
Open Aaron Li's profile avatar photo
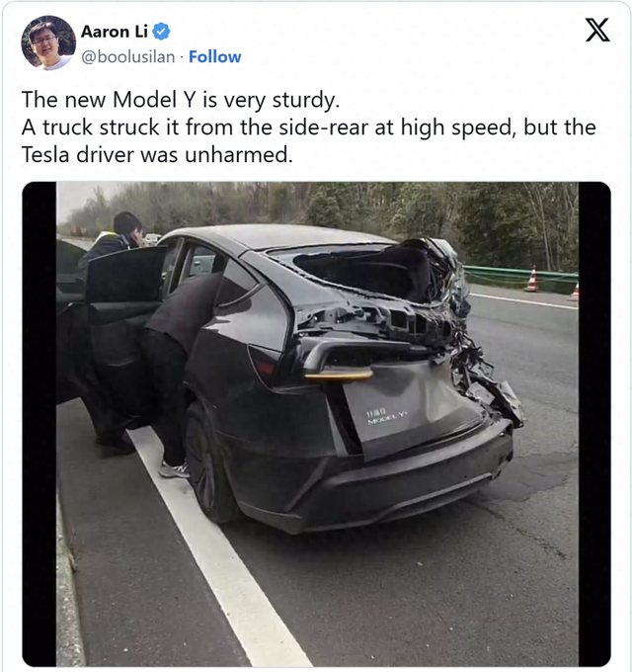pos(48,42)
